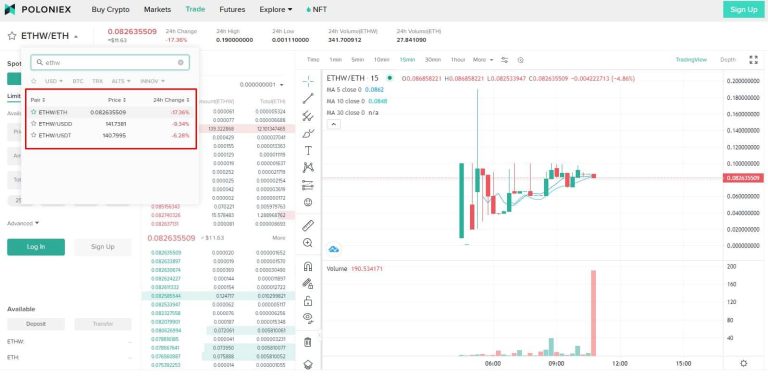Open order book precision 0.000000001 dropdown
Image resolution: width=768 pixels, height=378 pixels.
(x=262, y=85)
